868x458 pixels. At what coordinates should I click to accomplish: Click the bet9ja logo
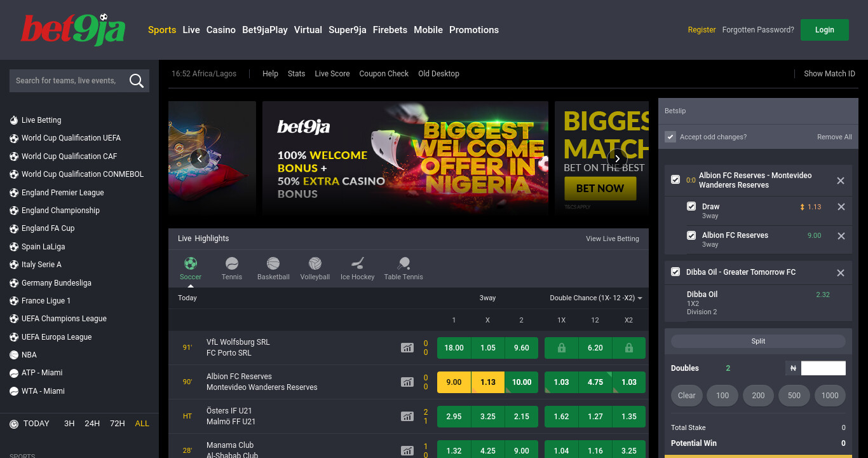(x=73, y=30)
